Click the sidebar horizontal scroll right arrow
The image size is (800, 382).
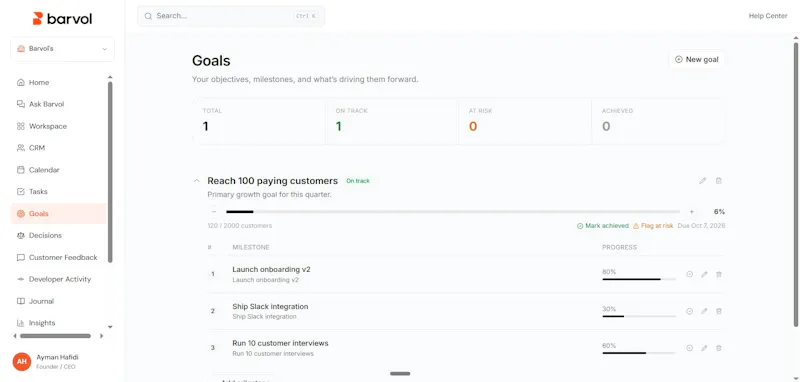coord(101,336)
